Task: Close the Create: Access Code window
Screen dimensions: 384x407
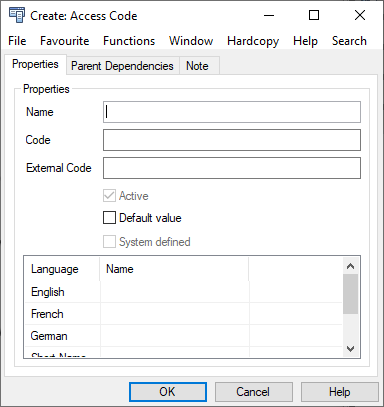Action: click(x=360, y=15)
